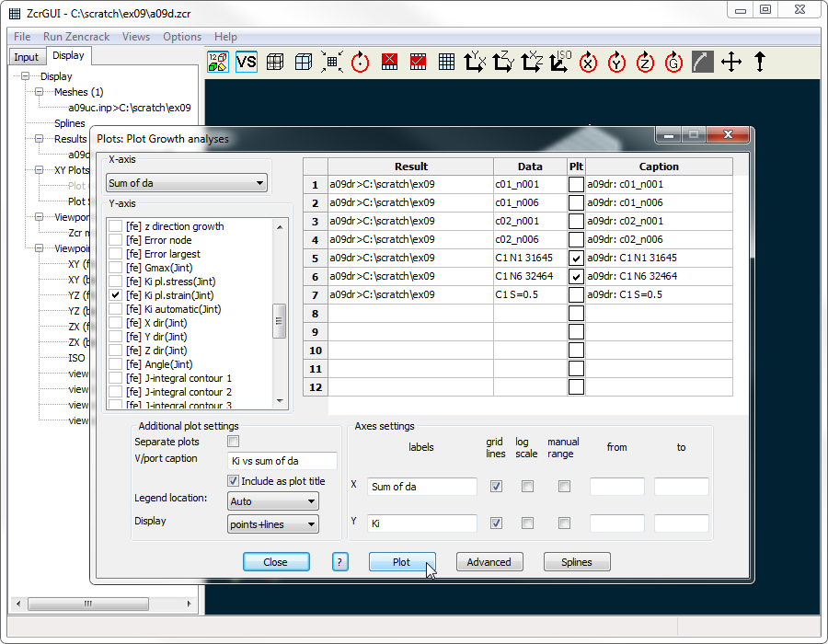Click the Advanced button
The width and height of the screenshot is (828, 644).
(x=489, y=561)
